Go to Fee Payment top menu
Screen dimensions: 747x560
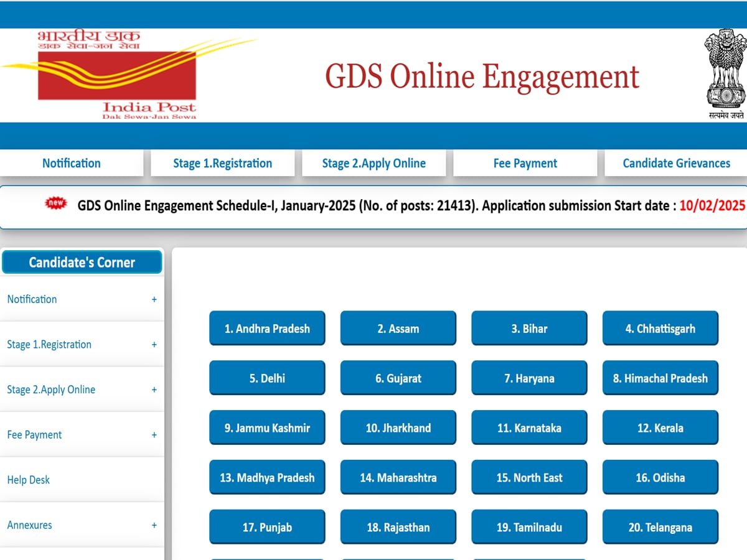tap(525, 163)
